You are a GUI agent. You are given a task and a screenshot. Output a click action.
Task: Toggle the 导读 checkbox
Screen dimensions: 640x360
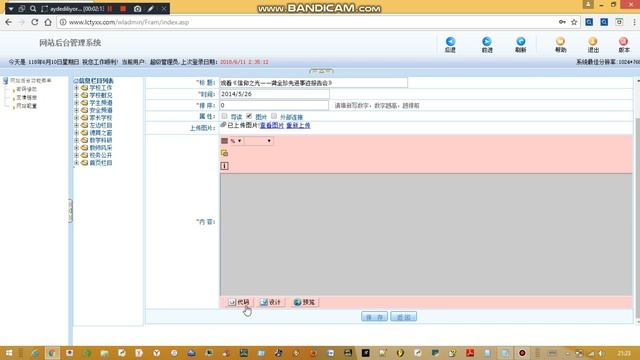point(224,116)
